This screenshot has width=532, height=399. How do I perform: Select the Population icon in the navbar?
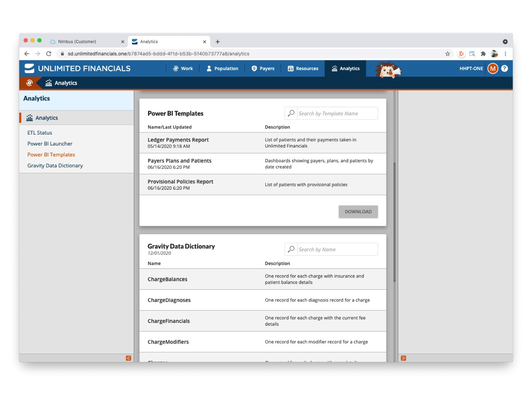(x=209, y=68)
